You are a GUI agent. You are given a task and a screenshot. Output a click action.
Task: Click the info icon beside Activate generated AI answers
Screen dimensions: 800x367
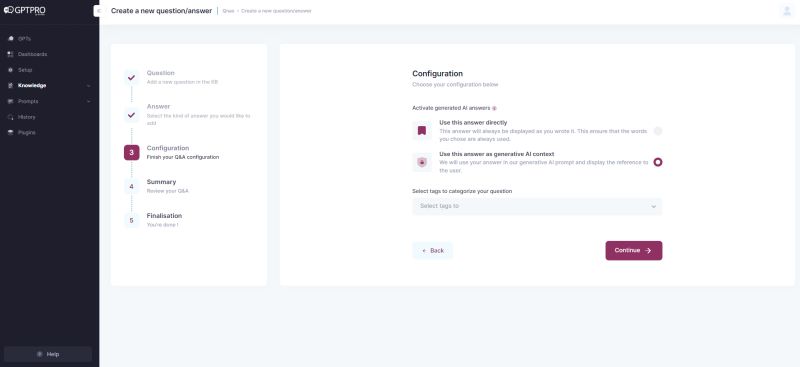point(494,108)
